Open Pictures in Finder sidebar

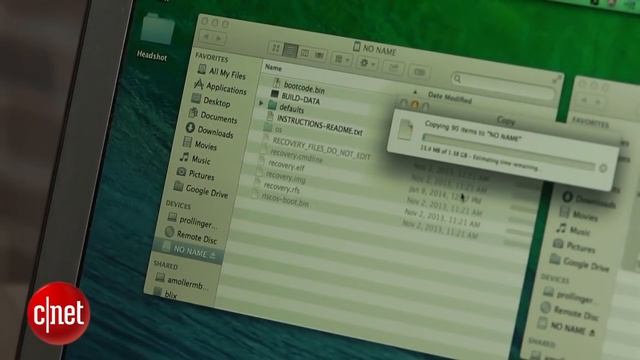pos(196,174)
